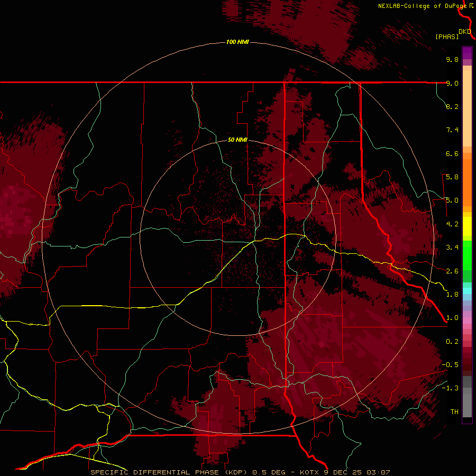Click the 1.0 value on color scale
Image resolution: width=476 pixels, height=476 pixels.
[x=452, y=318]
